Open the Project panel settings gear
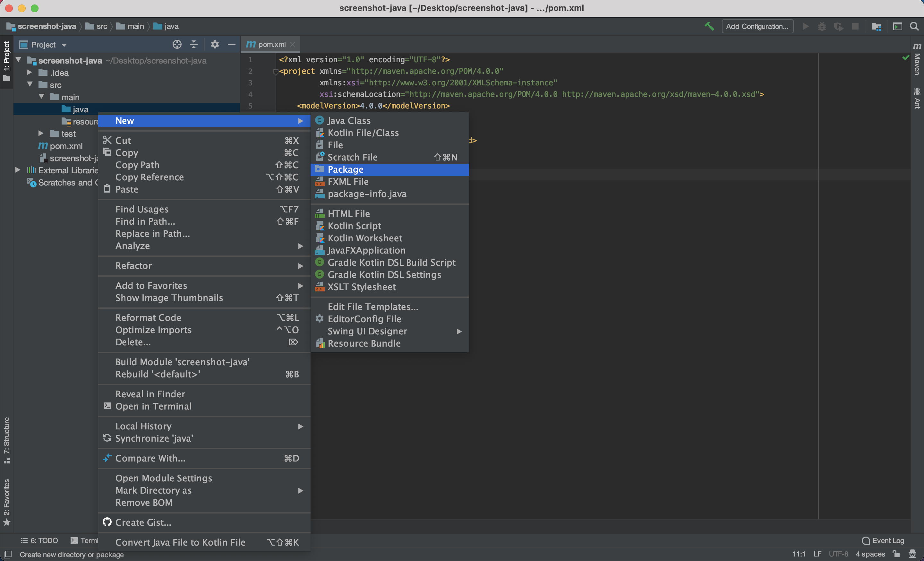The image size is (924, 561). [214, 44]
